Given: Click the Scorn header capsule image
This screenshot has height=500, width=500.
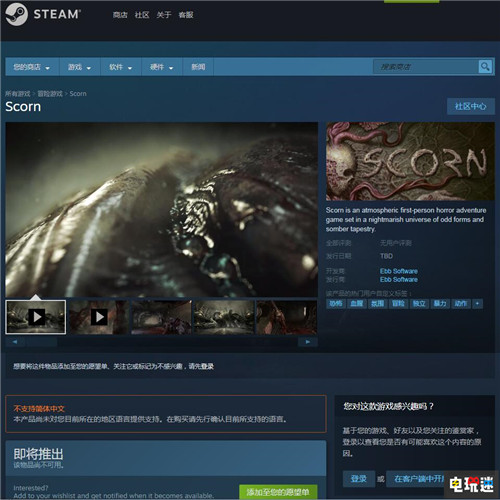Looking at the screenshot, I should 410,161.
